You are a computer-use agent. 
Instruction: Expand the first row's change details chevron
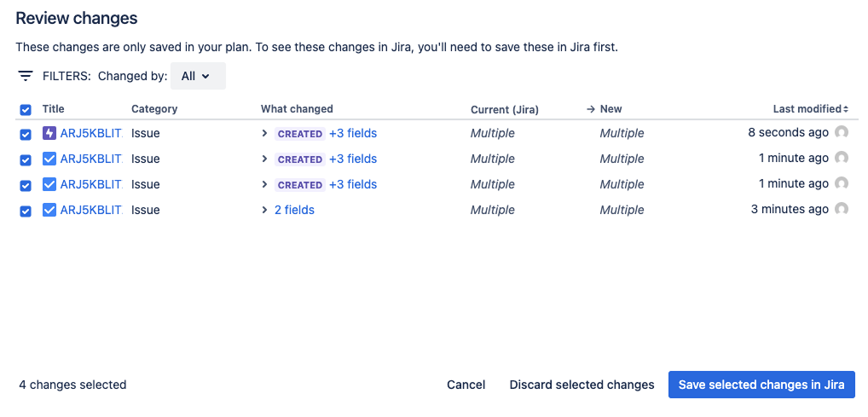pos(265,134)
